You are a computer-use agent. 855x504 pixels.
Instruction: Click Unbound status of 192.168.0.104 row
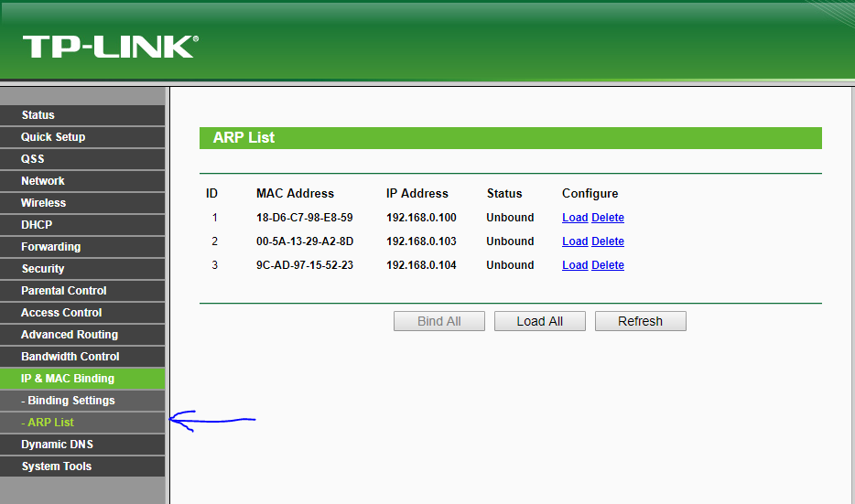pos(510,265)
